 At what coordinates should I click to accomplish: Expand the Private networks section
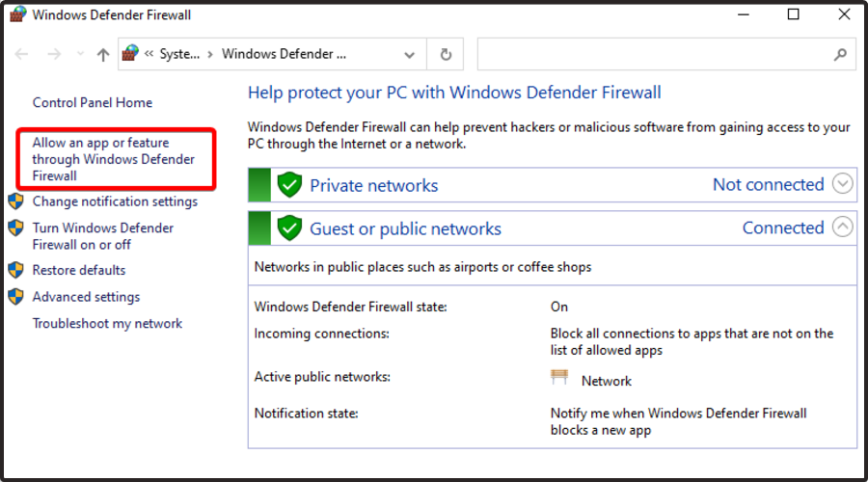pos(842,183)
